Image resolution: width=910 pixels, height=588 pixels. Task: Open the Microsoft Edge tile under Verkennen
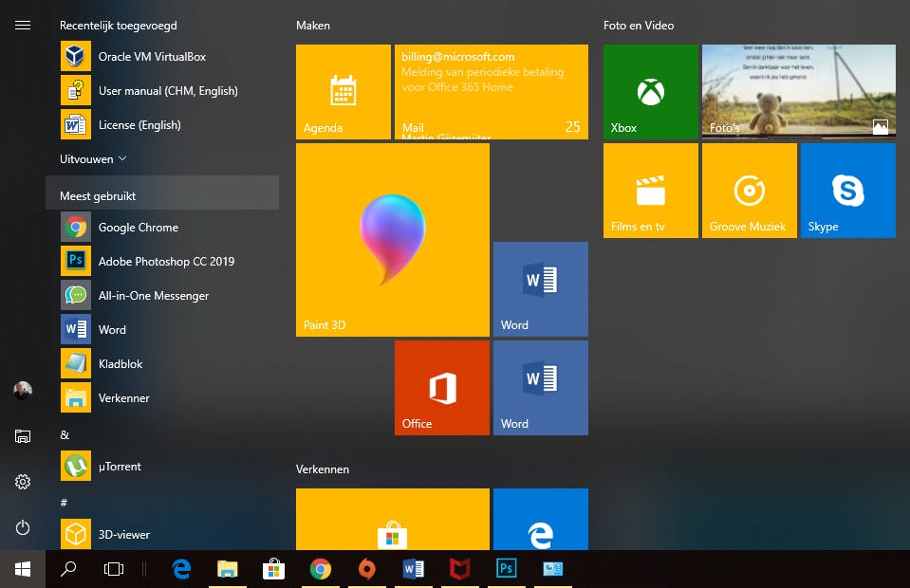[x=541, y=519]
